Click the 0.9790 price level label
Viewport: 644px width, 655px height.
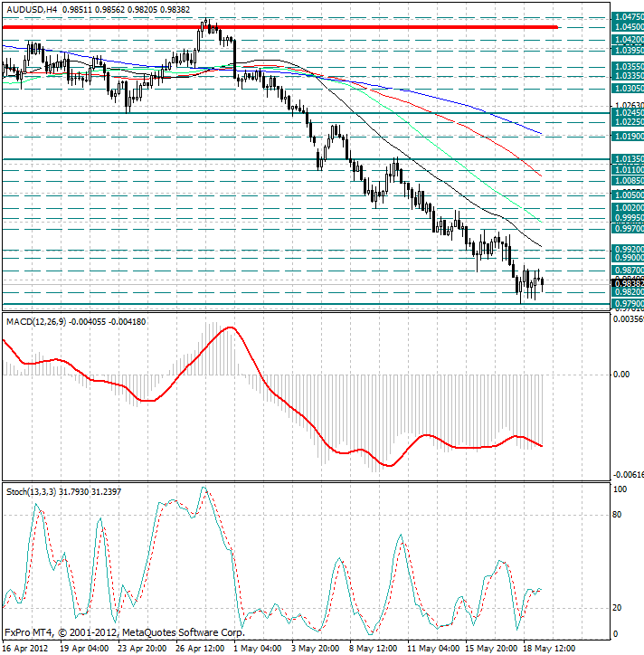pyautogui.click(x=628, y=304)
